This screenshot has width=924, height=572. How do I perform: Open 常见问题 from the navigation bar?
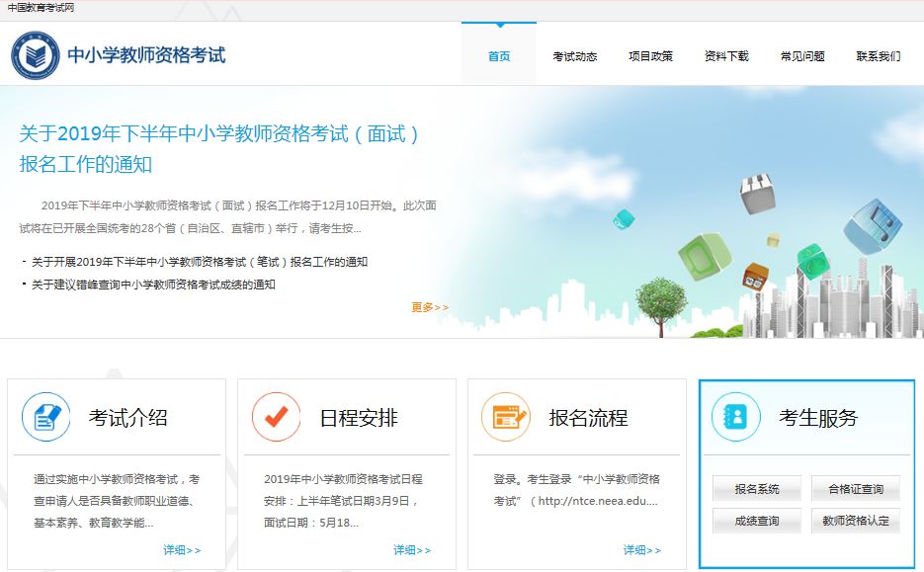pyautogui.click(x=802, y=56)
